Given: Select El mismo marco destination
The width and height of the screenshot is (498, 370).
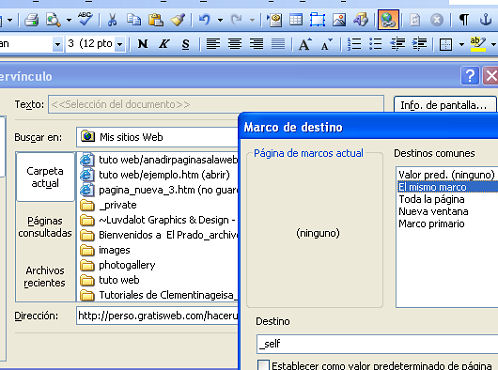Looking at the screenshot, I should [x=447, y=187].
